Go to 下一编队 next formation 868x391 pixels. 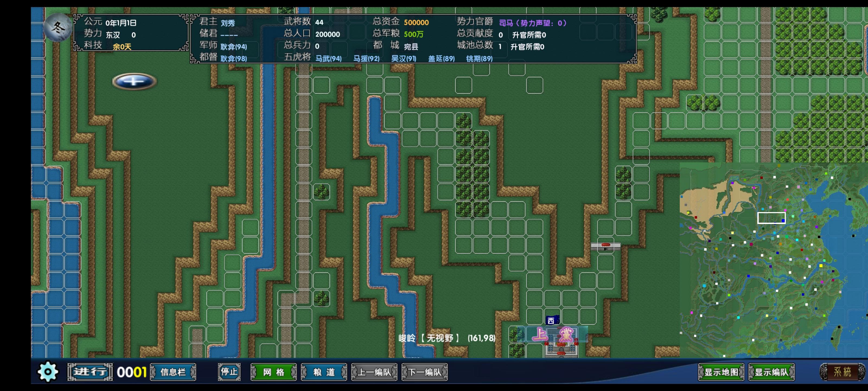point(425,372)
